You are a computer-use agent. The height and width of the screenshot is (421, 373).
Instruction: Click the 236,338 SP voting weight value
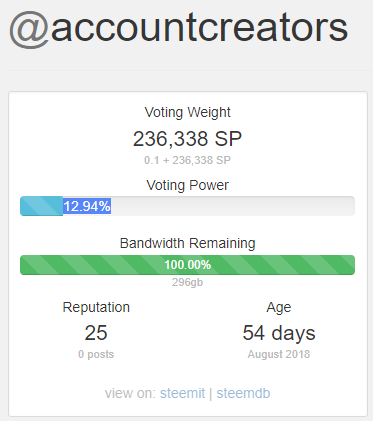(x=187, y=139)
